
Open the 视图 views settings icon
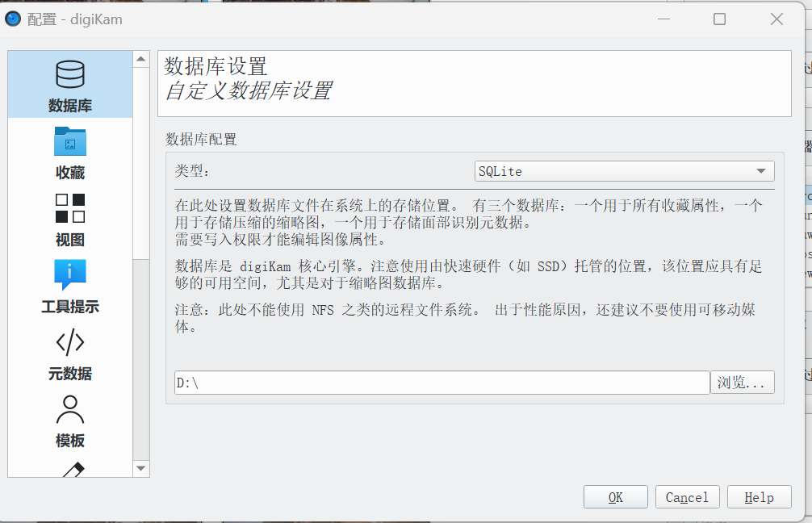[70, 208]
